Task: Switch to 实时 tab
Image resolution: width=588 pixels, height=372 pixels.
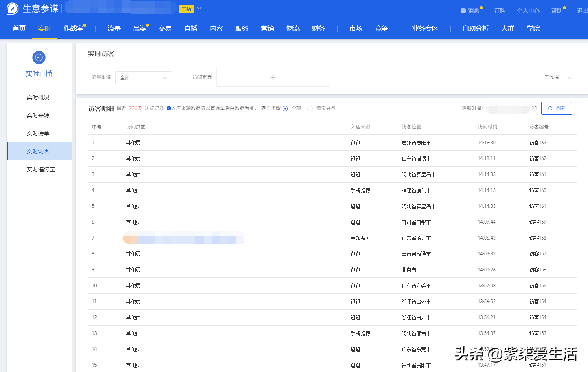Action: pyautogui.click(x=44, y=29)
